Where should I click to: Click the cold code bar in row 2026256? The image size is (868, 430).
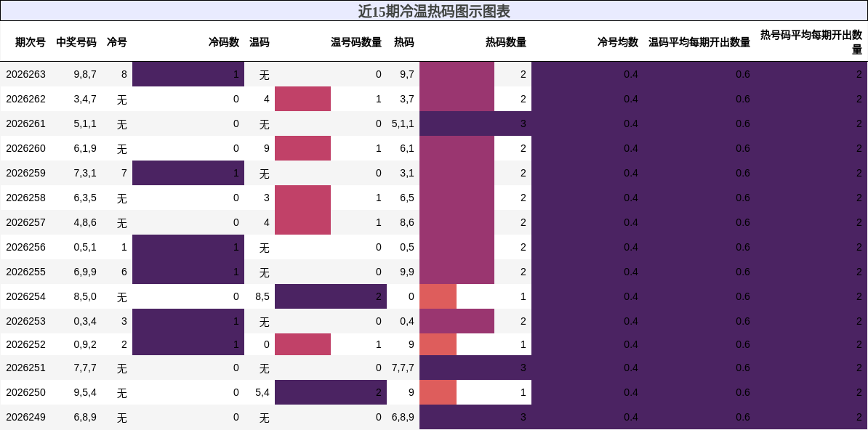[188, 247]
